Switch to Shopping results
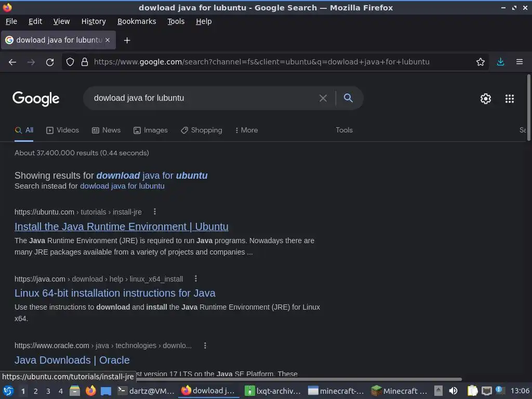Image resolution: width=532 pixels, height=399 pixels. pyautogui.click(x=202, y=130)
